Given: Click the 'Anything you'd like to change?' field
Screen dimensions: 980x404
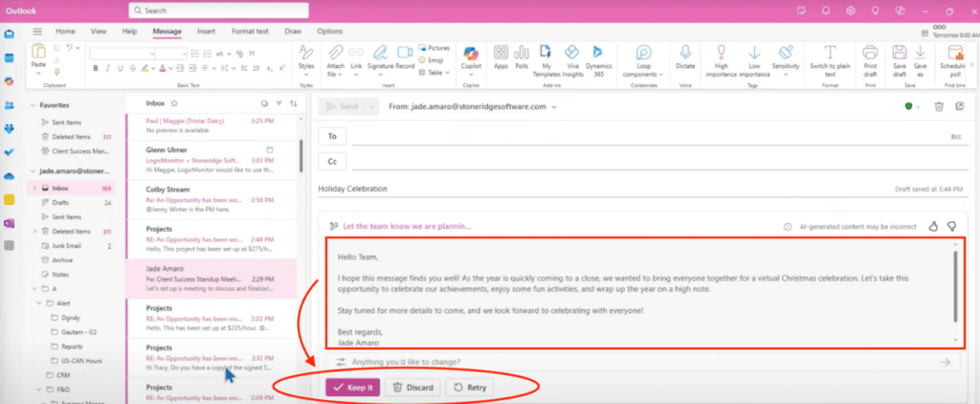Looking at the screenshot, I should (x=632, y=362).
